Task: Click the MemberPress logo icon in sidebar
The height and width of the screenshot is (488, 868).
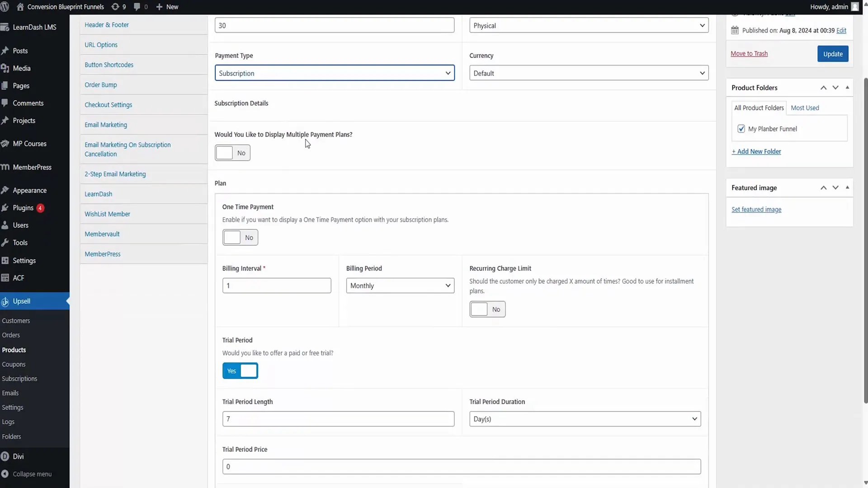Action: click(5, 167)
